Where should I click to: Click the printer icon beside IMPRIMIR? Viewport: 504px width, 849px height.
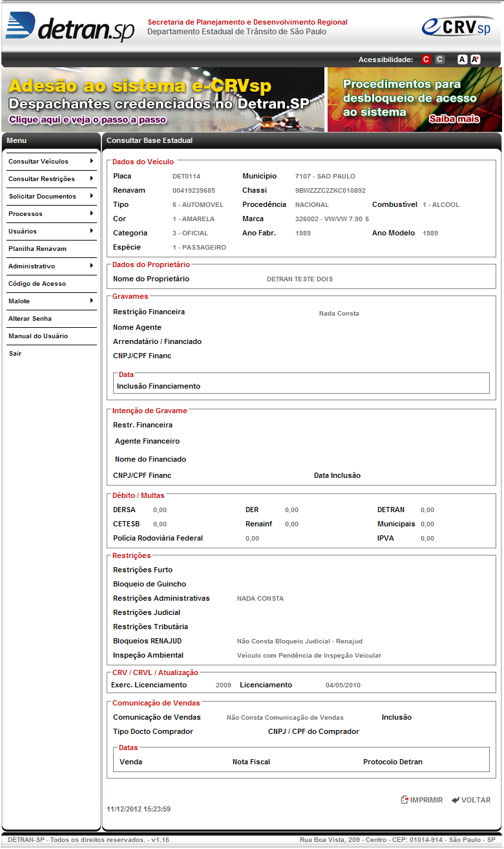coord(404,800)
